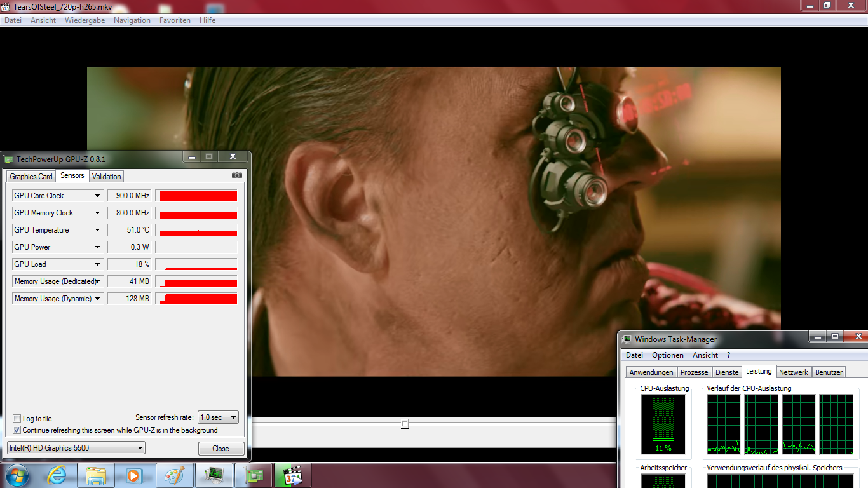Click the GPU Core Clock history graph

point(196,196)
